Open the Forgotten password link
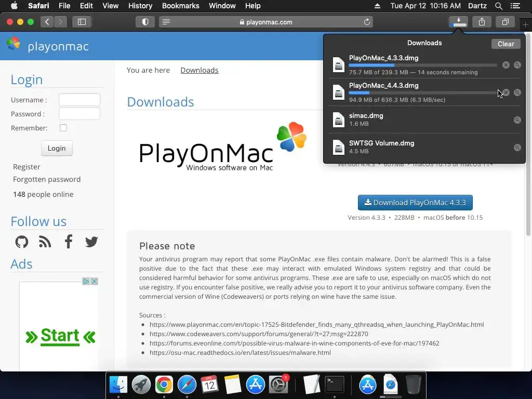This screenshot has width=532, height=399. 47,179
